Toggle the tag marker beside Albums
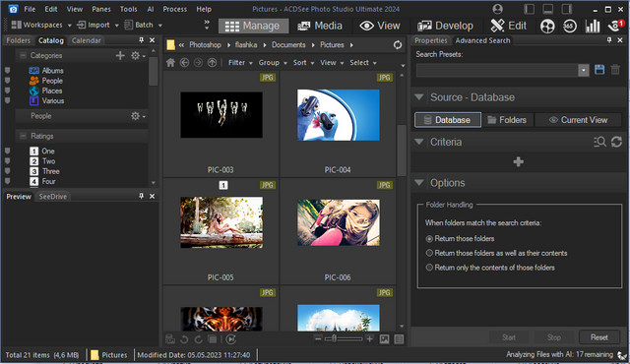This screenshot has width=630, height=364. pyautogui.click(x=7, y=71)
